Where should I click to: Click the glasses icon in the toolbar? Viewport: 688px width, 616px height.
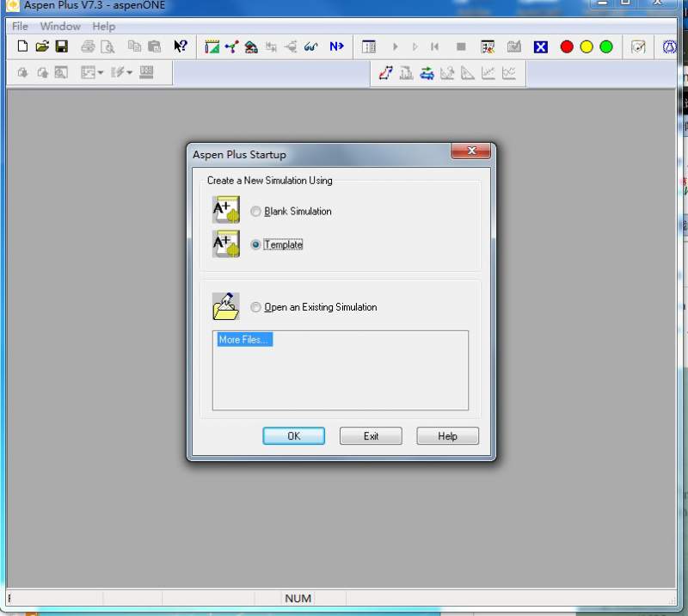click(310, 46)
